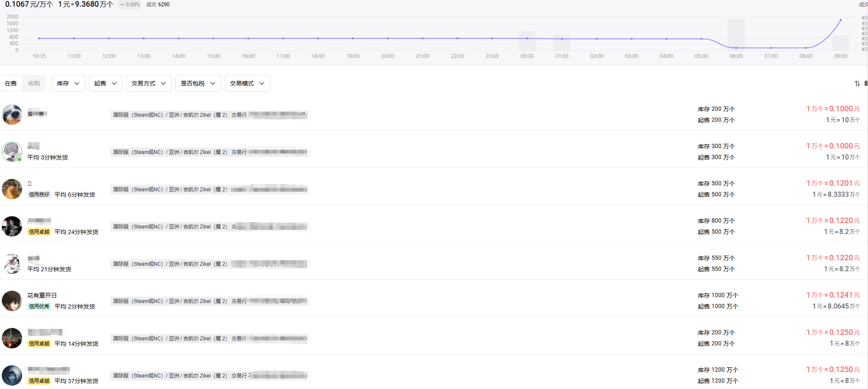Click the 09:00 data point on price chart
The width and height of the screenshot is (868, 389).
[x=841, y=20]
